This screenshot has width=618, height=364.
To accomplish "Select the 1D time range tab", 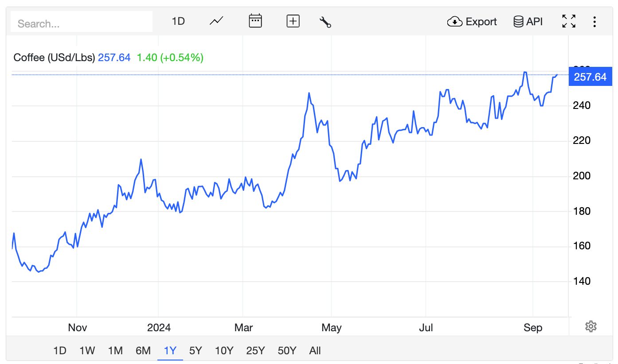I will 60,351.
